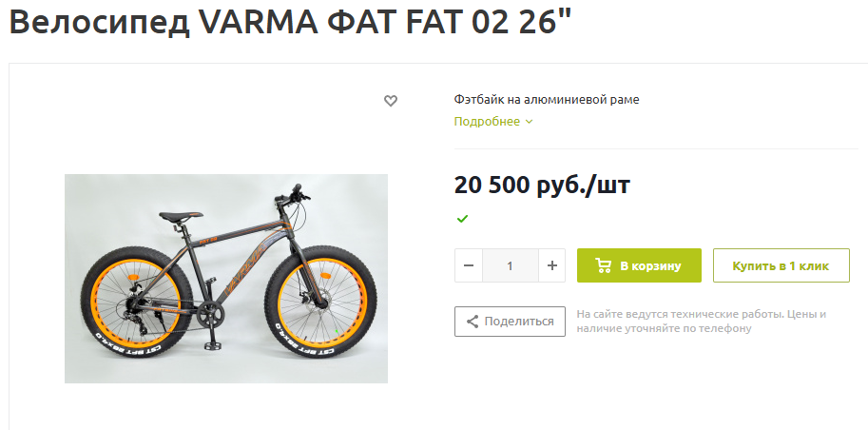Expand details via chevron beside Подробнее
This screenshot has height=430, width=868.
point(529,122)
